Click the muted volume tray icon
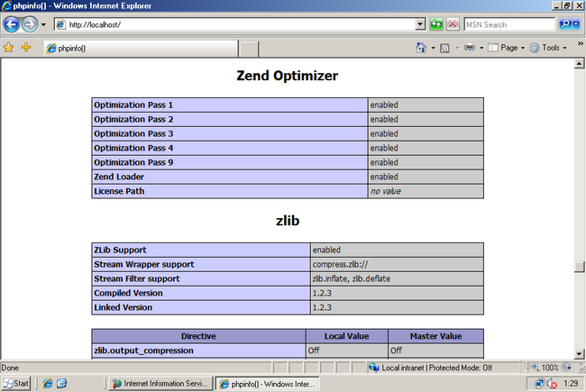The image size is (586, 392). pyautogui.click(x=552, y=384)
